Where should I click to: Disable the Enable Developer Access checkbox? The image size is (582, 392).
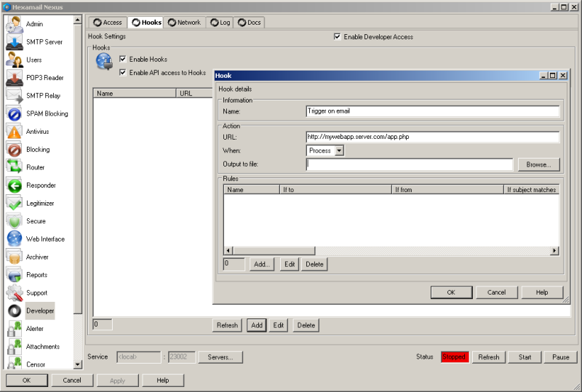coord(337,36)
